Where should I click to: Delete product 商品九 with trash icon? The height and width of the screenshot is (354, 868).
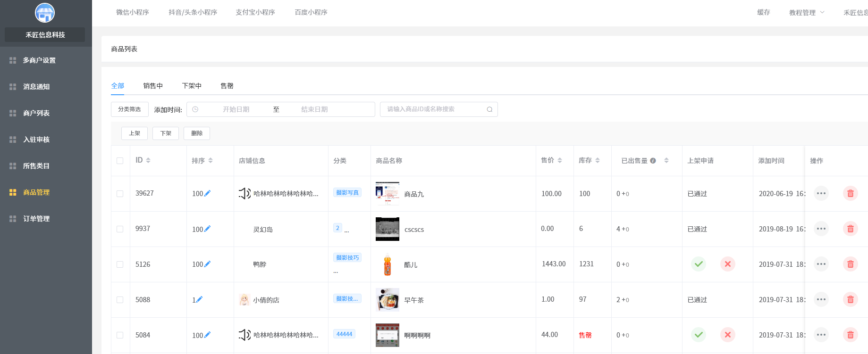[851, 193]
